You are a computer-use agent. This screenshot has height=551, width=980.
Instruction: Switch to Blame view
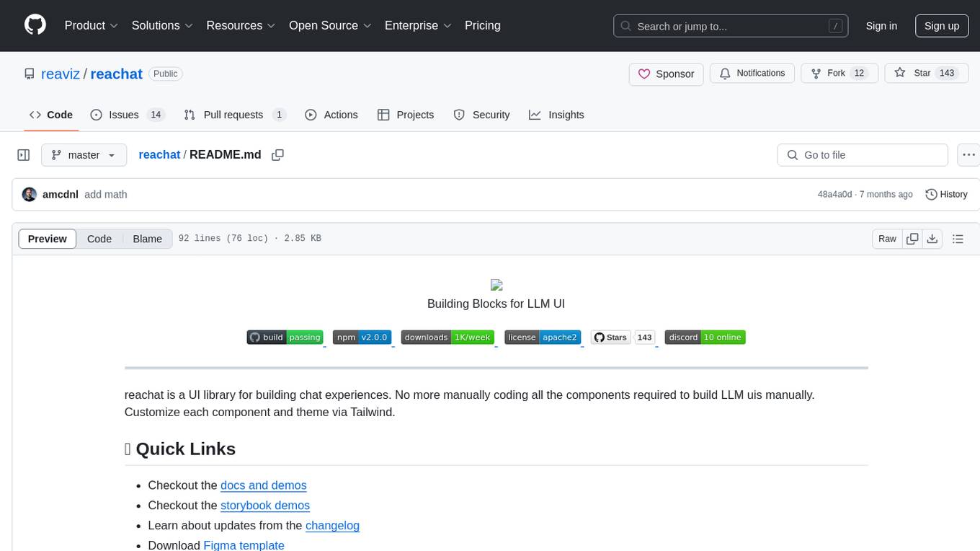coord(147,239)
